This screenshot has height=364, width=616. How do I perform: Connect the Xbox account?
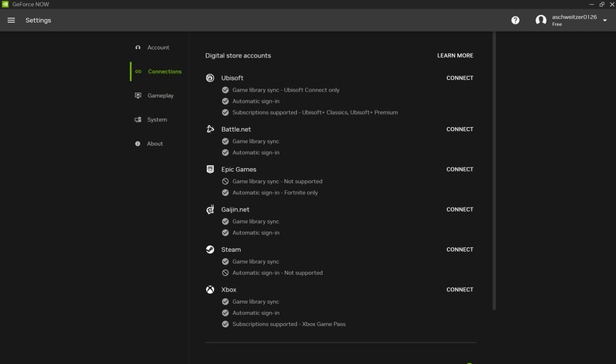[x=460, y=290]
